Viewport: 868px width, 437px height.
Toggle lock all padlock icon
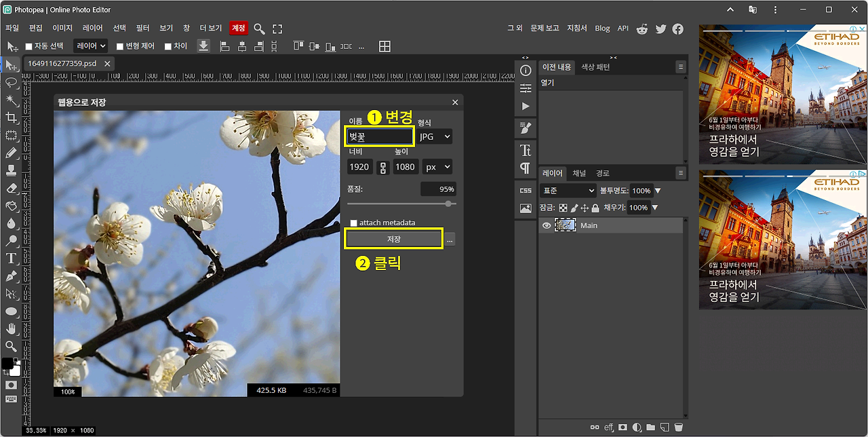595,208
